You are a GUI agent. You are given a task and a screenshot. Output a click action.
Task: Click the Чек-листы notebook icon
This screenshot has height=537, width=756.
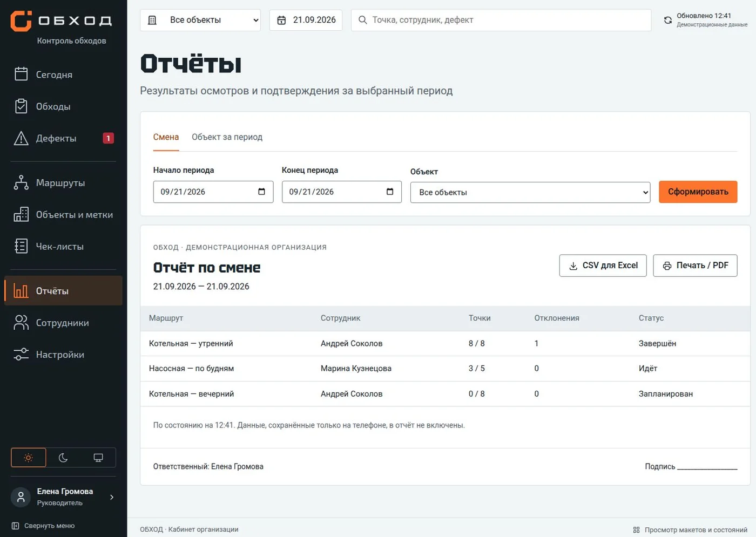[21, 246]
